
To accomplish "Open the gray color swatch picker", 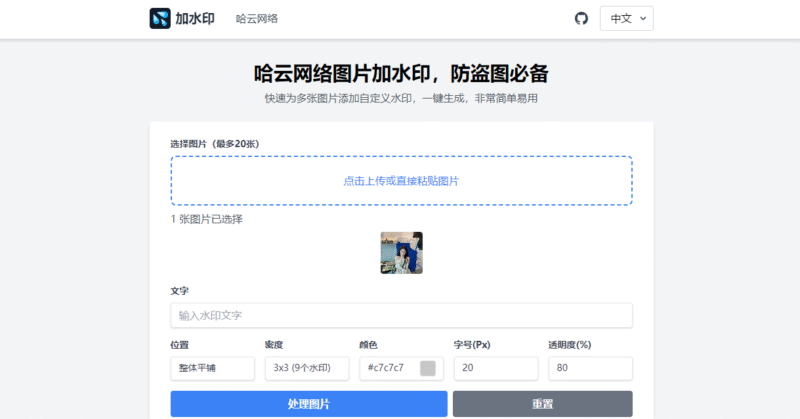I will point(428,368).
